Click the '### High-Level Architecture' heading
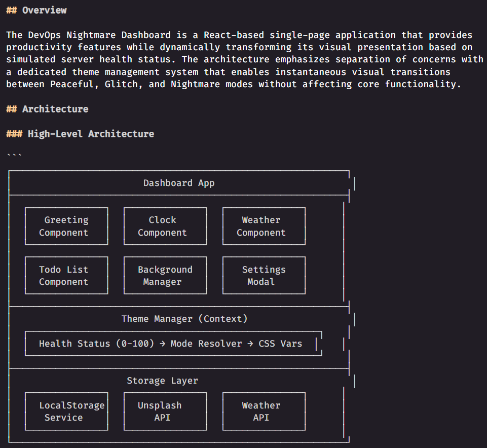Screen dimensions: 487x448 (x=80, y=134)
